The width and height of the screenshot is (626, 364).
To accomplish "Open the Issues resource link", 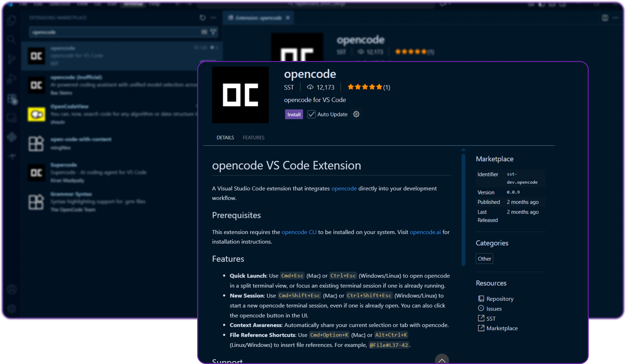I will pyautogui.click(x=494, y=309).
